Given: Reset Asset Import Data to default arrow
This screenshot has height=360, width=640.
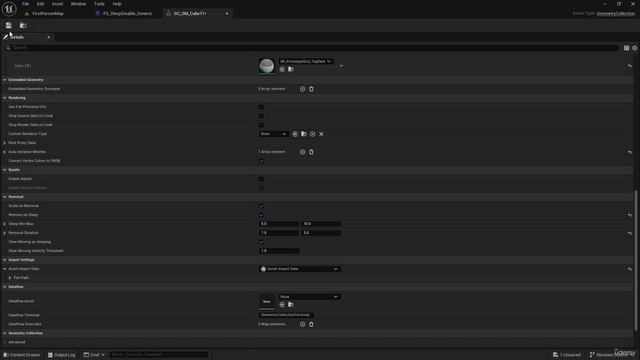Looking at the screenshot, I should 630,269.
